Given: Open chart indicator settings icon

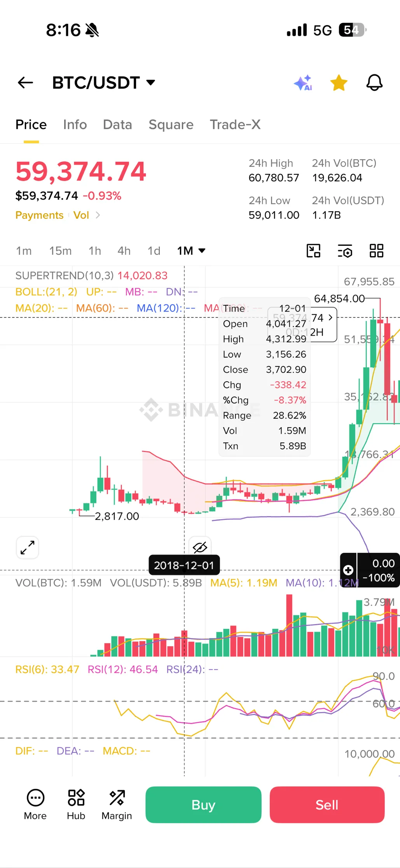Looking at the screenshot, I should click(345, 251).
